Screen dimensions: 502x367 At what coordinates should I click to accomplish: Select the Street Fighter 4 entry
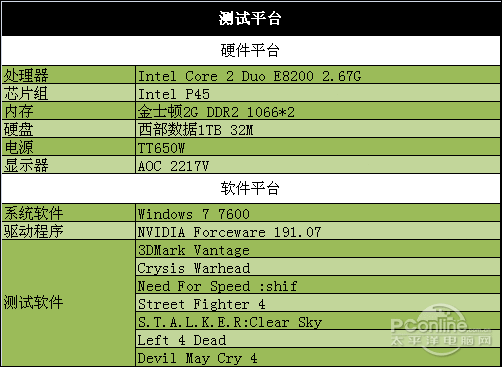tap(318, 303)
